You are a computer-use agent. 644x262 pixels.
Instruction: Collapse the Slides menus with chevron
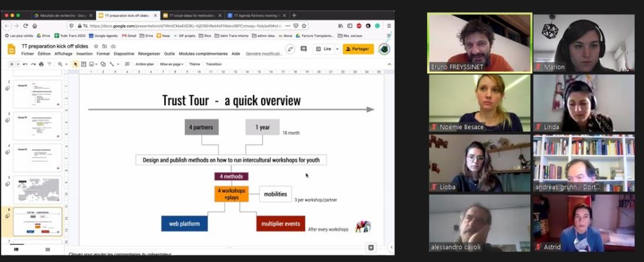click(x=389, y=64)
